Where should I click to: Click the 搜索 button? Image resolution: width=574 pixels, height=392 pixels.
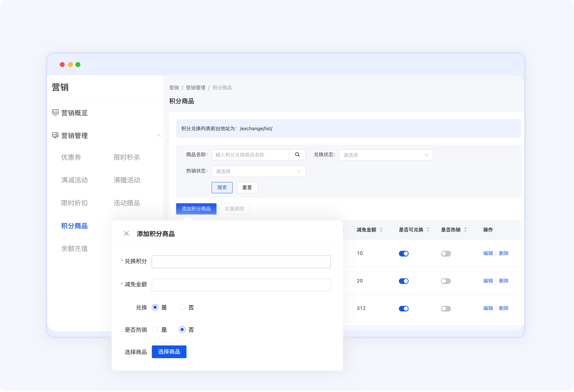(x=222, y=187)
